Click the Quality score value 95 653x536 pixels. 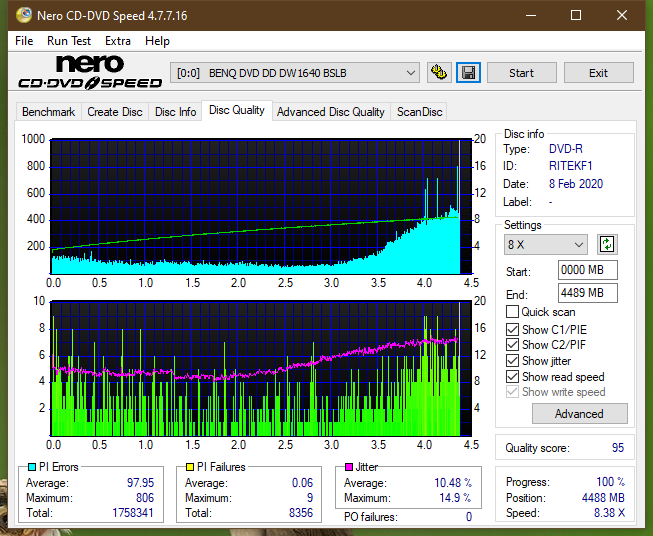point(618,448)
